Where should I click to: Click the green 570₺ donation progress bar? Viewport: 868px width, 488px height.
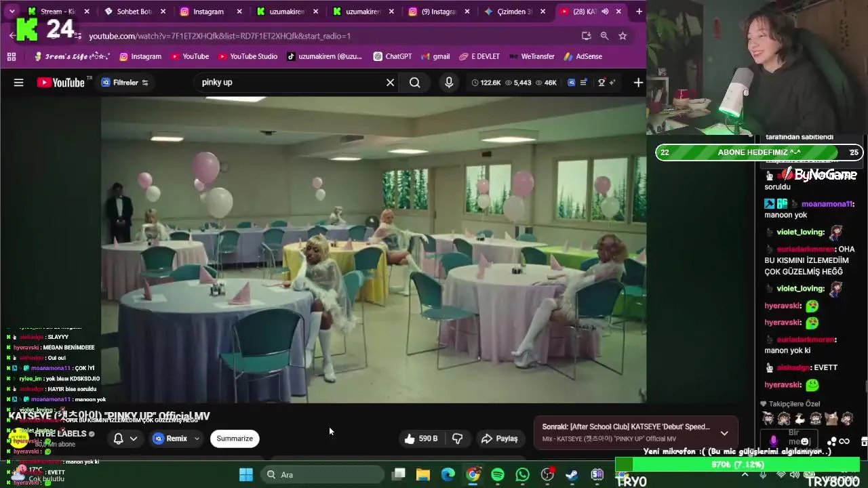[x=737, y=465]
